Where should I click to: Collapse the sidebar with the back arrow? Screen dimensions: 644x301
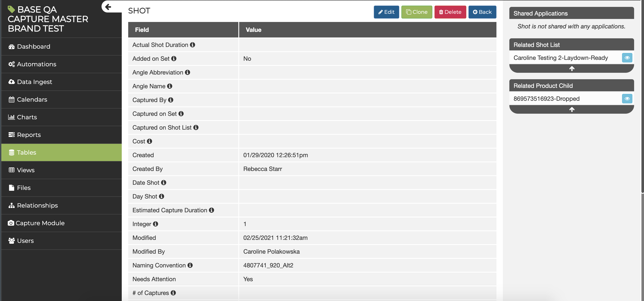pyautogui.click(x=108, y=7)
